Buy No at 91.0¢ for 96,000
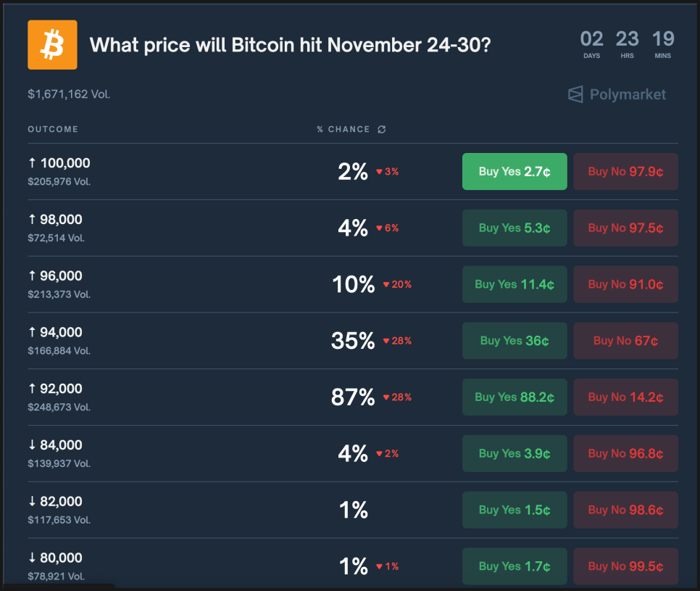Screen dimensions: 700x591 (625, 284)
